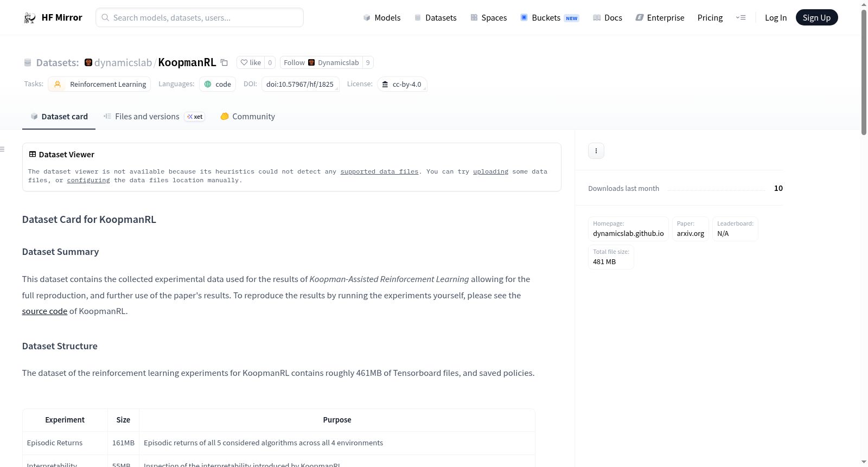Viewport: 868px width, 467px height.
Task: Click the Spaces nav icon
Action: pos(474,18)
